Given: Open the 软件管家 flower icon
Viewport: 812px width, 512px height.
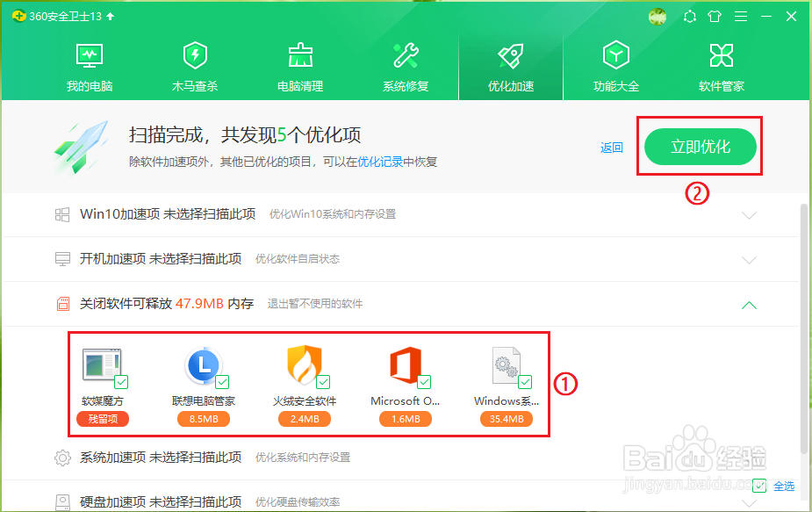Looking at the screenshot, I should [722, 55].
